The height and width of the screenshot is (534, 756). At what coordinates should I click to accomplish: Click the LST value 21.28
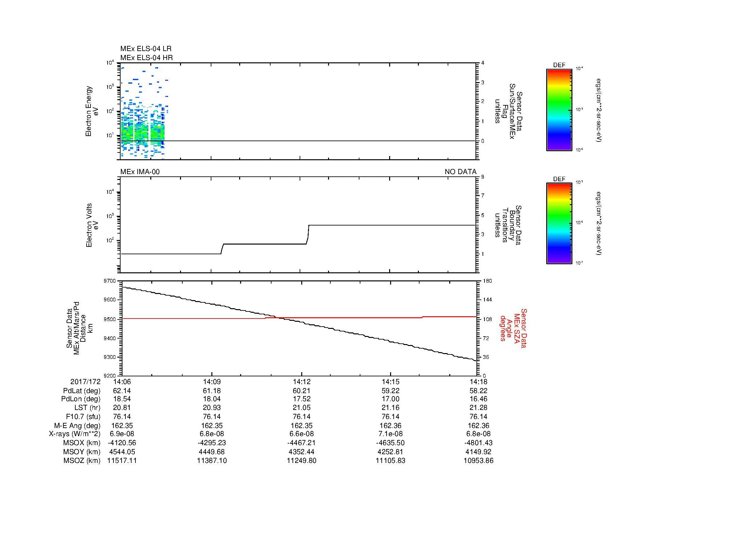pyautogui.click(x=478, y=408)
